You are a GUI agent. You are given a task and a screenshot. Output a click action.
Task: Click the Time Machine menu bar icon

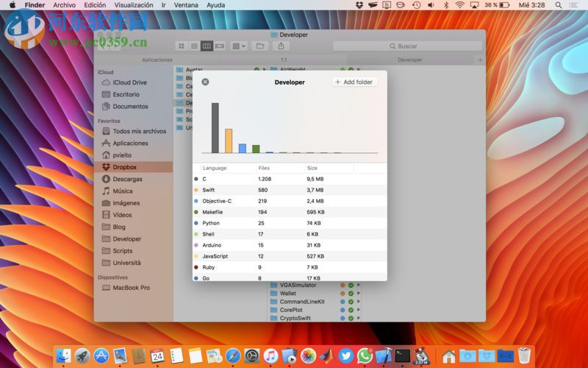[416, 5]
